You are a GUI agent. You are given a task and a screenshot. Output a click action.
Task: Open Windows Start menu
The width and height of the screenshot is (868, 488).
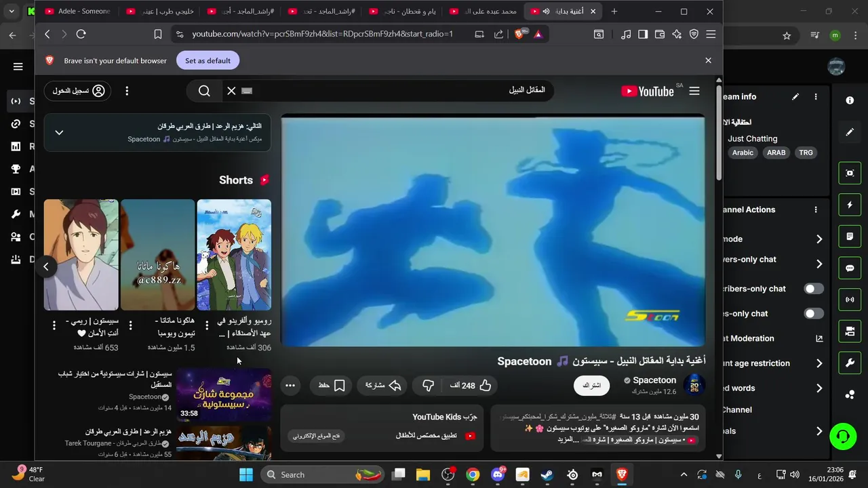point(245,474)
